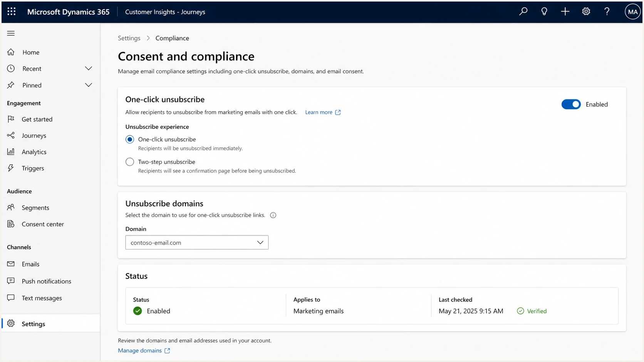Image resolution: width=644 pixels, height=362 pixels.
Task: Click external-link icon next to Learn more
Action: click(338, 112)
